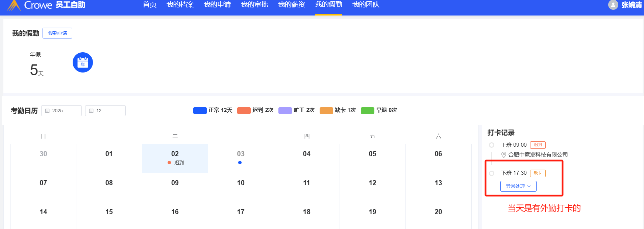Image resolution: width=644 pixels, height=229 pixels.
Task: Click the 上班 09:00 timeline circle
Action: pos(492,145)
